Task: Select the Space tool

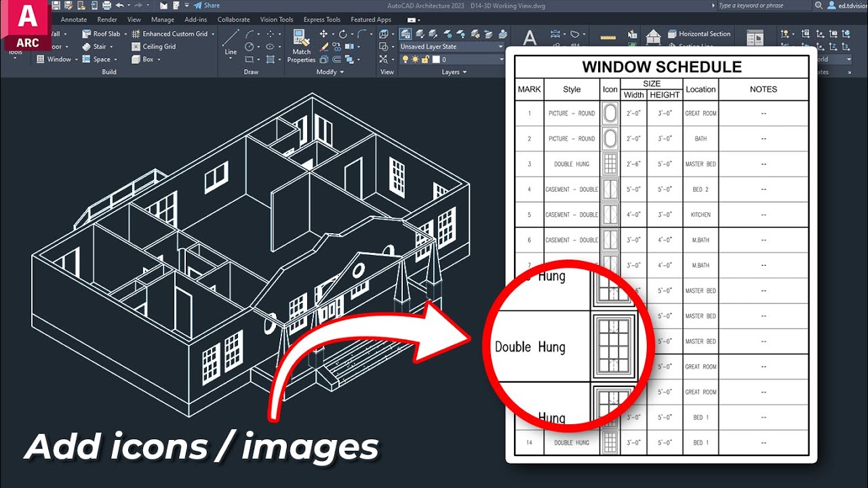Action: [x=96, y=59]
